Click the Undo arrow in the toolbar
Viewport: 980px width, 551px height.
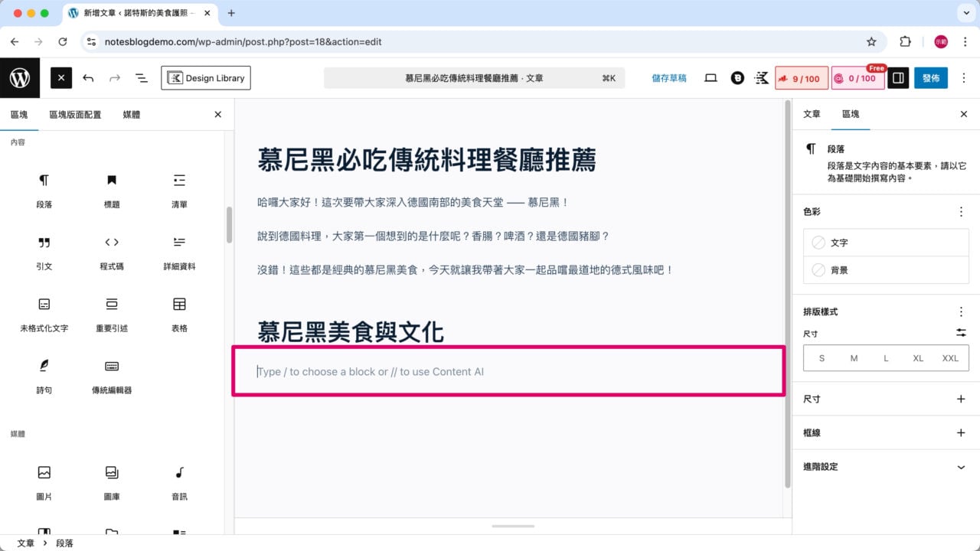(87, 77)
